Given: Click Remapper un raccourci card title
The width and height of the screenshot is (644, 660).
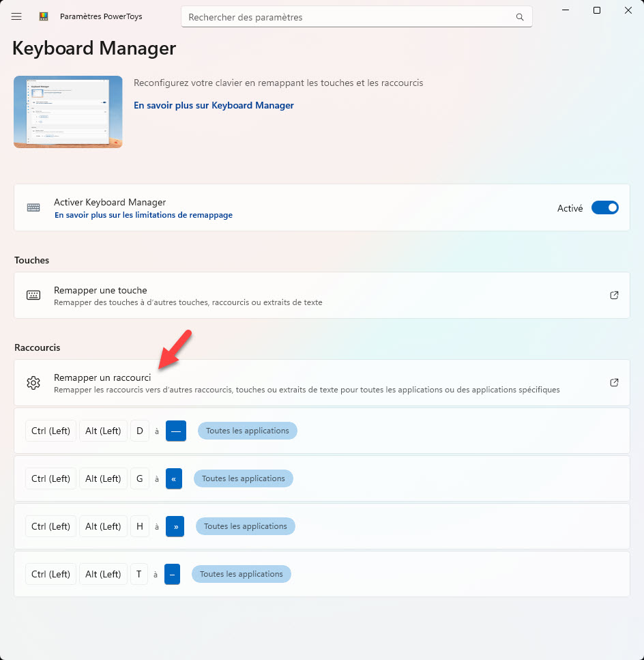Looking at the screenshot, I should click(x=102, y=377).
